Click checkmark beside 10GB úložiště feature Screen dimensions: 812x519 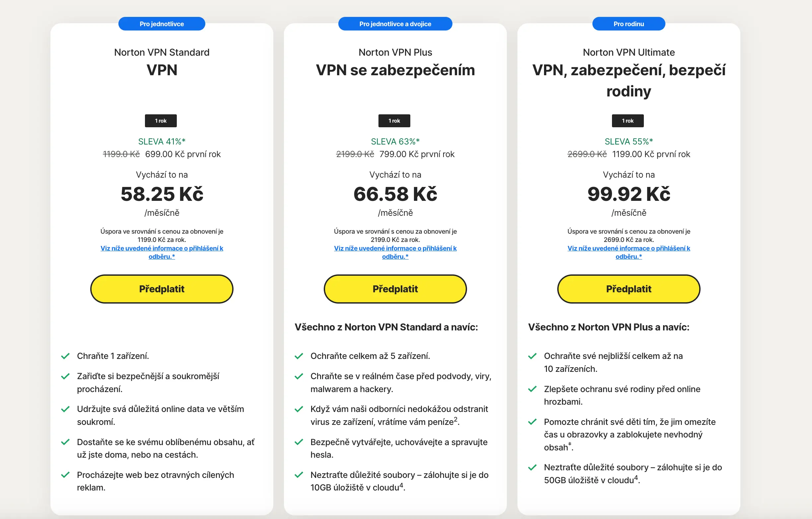(299, 475)
